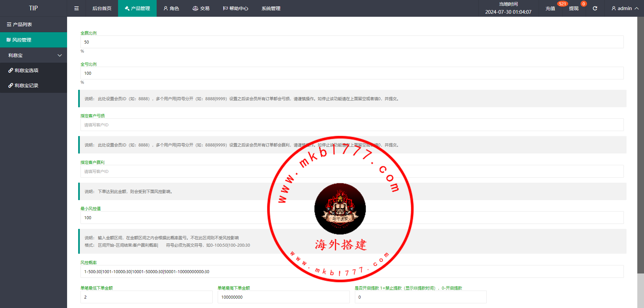Click the 风控概率 field label
This screenshot has height=308, width=644.
(89, 262)
